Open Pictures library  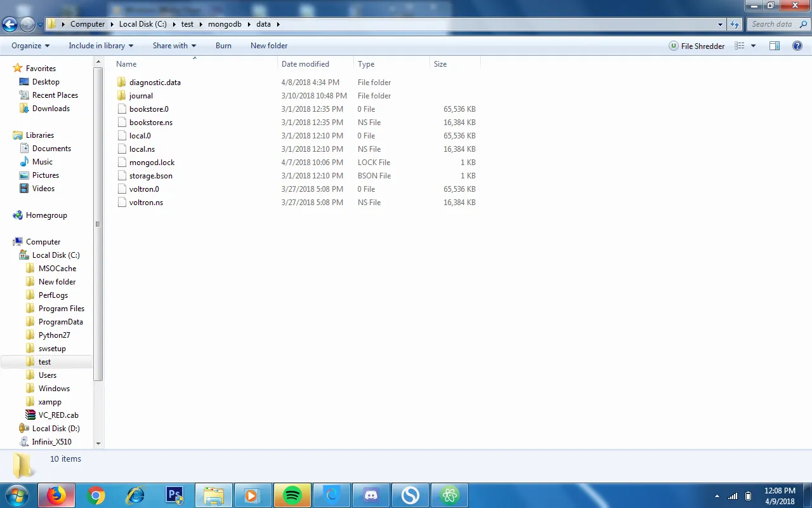click(46, 175)
